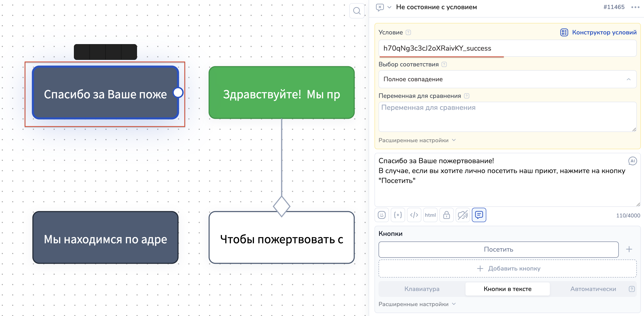Click the AI assistant icon in message

pos(632,161)
